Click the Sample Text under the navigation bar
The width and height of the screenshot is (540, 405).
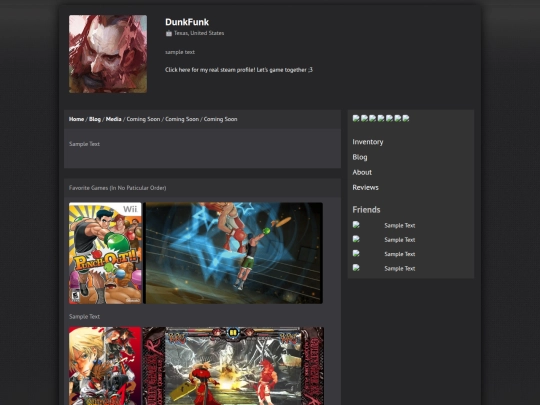coord(84,144)
